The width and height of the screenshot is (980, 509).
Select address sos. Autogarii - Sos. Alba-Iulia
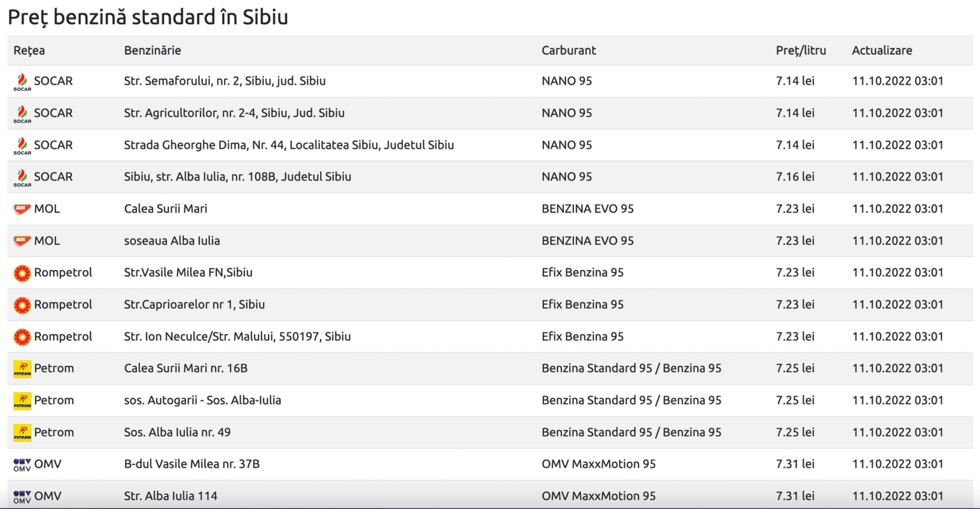click(x=202, y=400)
